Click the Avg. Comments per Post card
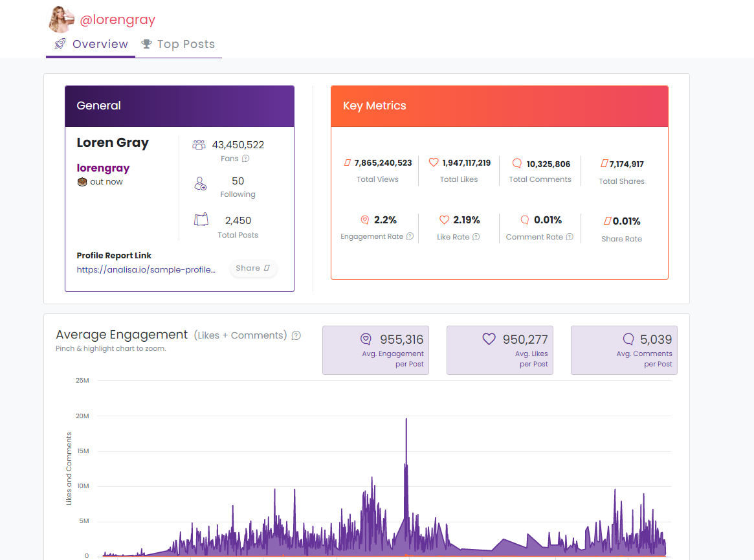The image size is (754, 560). (x=624, y=350)
